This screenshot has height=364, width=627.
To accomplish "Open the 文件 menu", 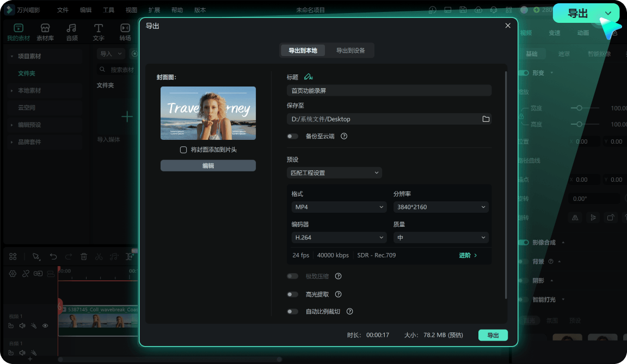I will pos(63,10).
